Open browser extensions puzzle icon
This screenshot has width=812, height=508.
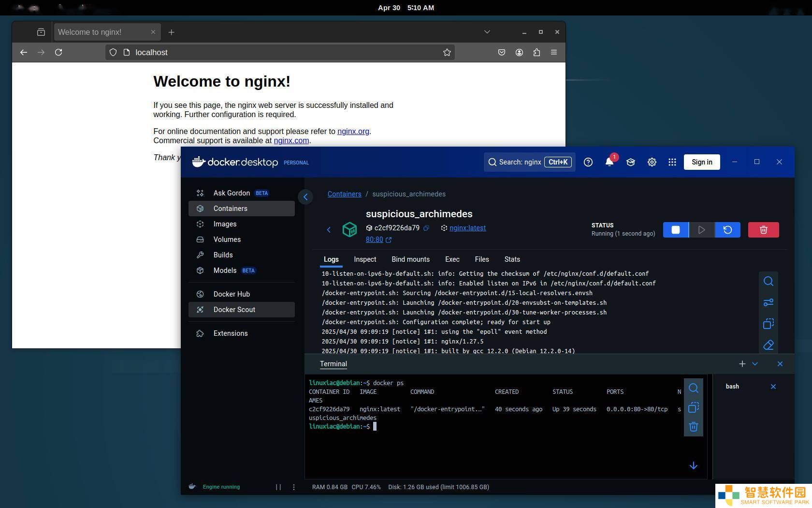pyautogui.click(x=536, y=52)
